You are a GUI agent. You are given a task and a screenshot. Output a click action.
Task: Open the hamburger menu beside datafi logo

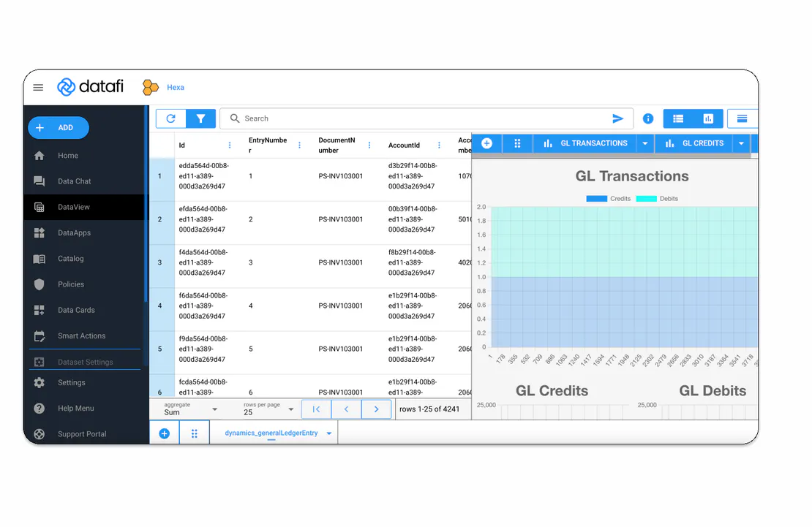click(39, 88)
